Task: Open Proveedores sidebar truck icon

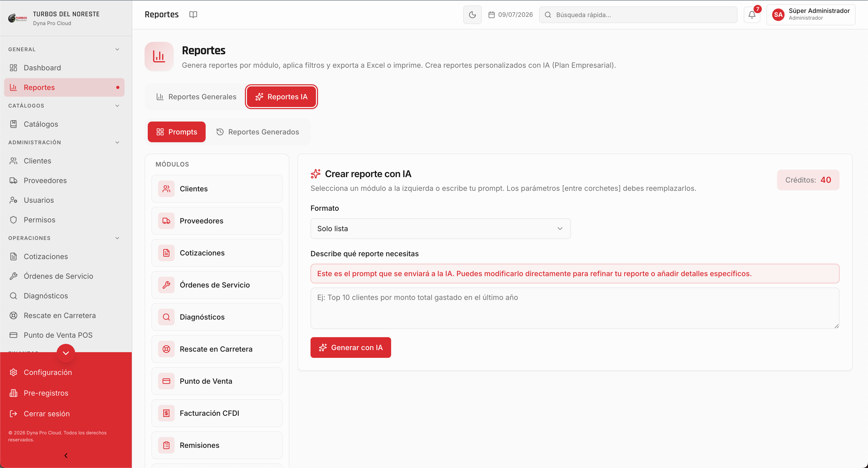Action: pos(13,180)
